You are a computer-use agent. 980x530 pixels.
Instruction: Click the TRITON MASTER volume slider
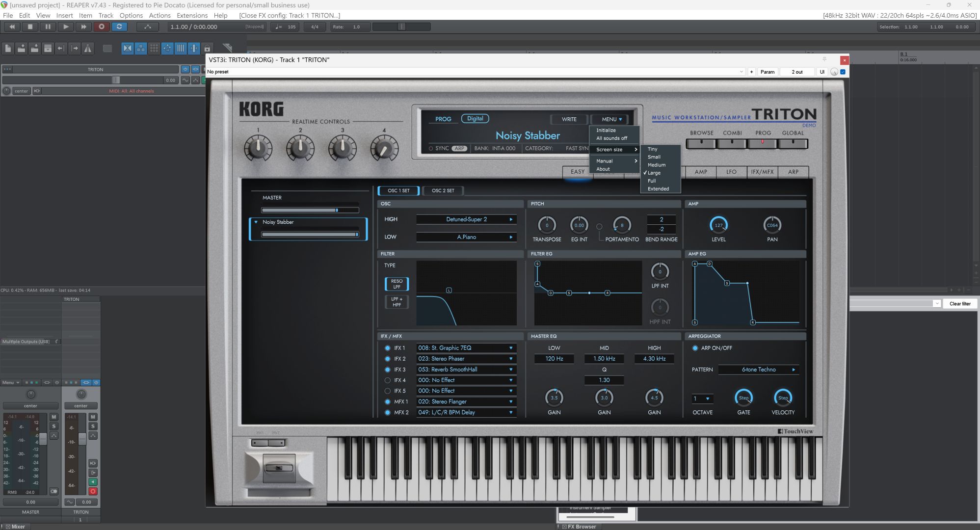tap(310, 210)
